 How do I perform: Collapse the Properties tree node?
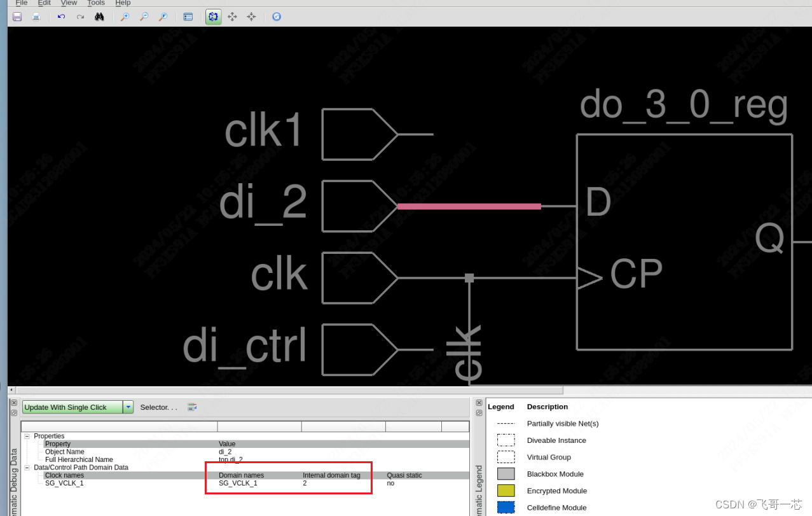pos(26,435)
